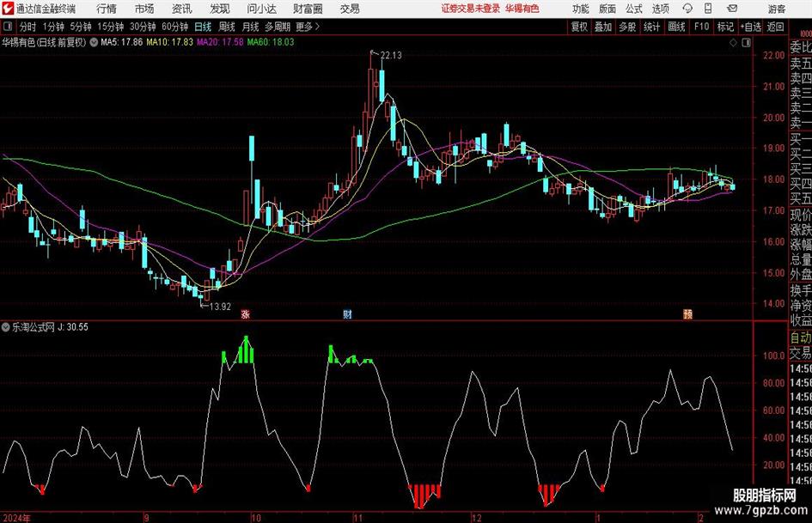Click the 复权 toolbar button
Viewport: 812px width, 523px height.
579,27
